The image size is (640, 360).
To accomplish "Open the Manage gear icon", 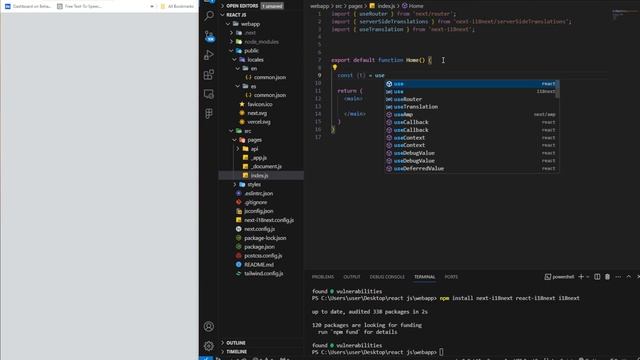I will pyautogui.click(x=209, y=346).
